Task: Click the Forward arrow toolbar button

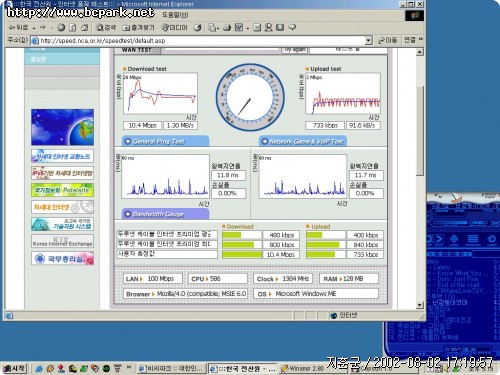Action: pyautogui.click(x=43, y=28)
